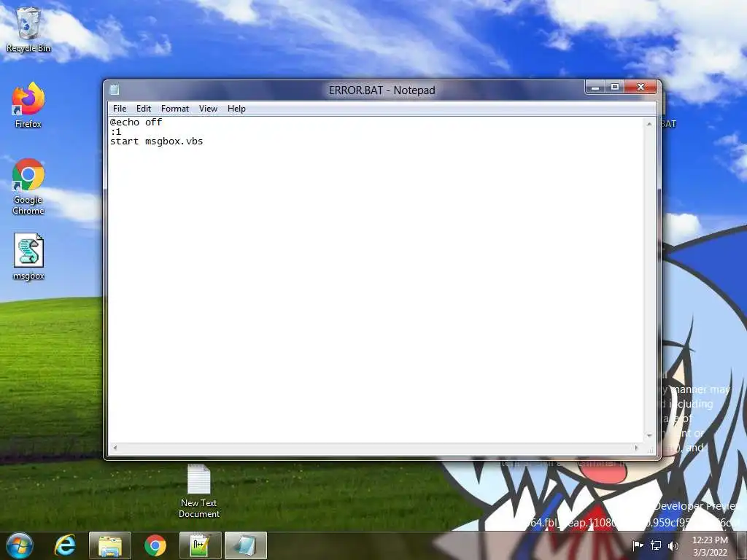Open the volume speaker tray icon
Screen dimensions: 747x560
tap(673, 545)
